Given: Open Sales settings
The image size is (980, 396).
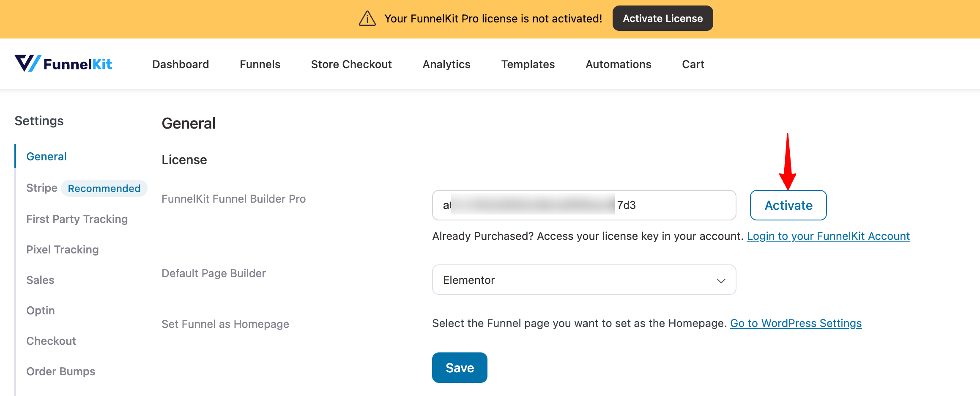Looking at the screenshot, I should [40, 280].
